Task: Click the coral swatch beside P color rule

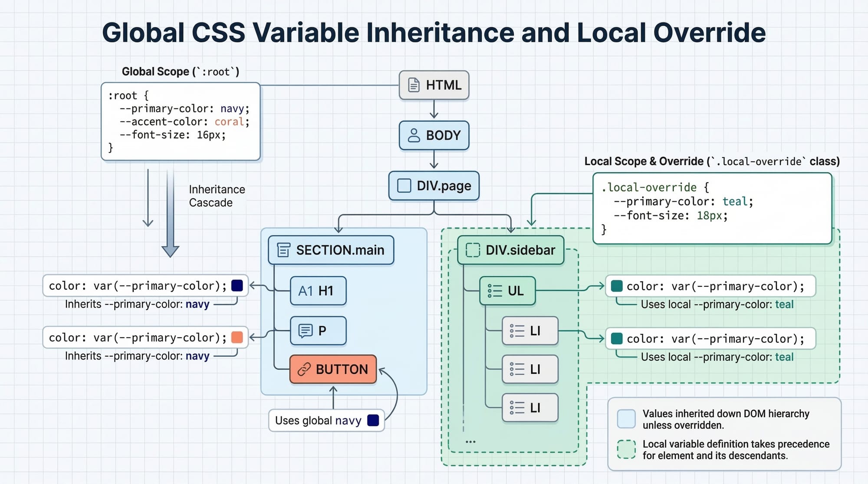Action: [x=237, y=337]
